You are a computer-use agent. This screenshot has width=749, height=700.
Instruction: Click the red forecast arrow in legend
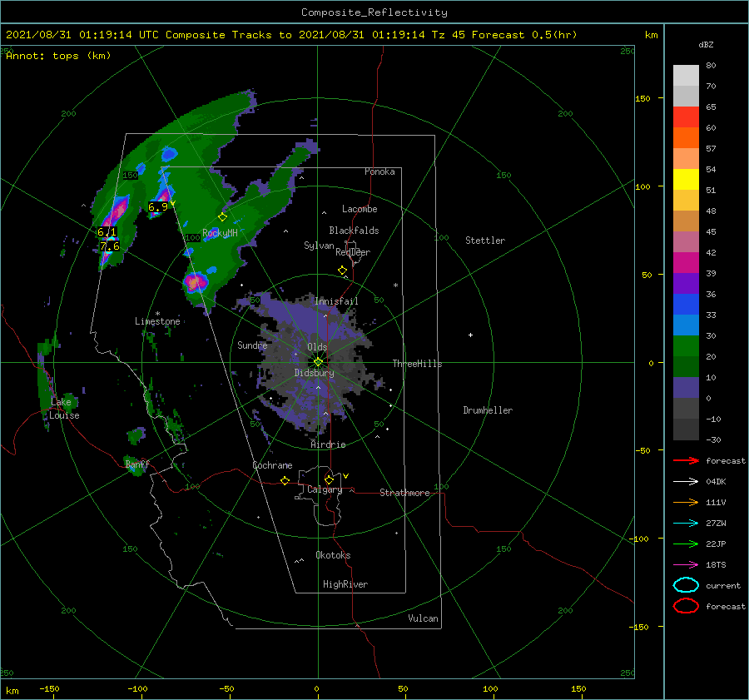tap(686, 460)
